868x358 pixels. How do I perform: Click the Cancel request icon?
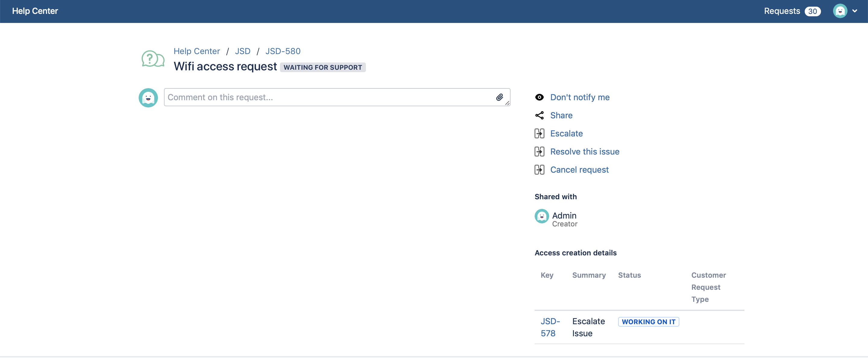click(539, 169)
